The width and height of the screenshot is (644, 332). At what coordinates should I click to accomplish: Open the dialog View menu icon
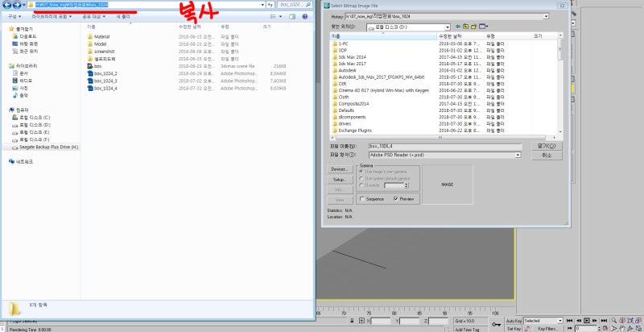[x=482, y=27]
